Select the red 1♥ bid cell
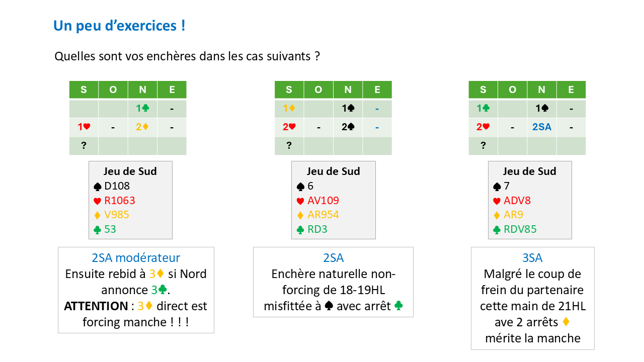The height and width of the screenshot is (362, 644). (x=84, y=127)
